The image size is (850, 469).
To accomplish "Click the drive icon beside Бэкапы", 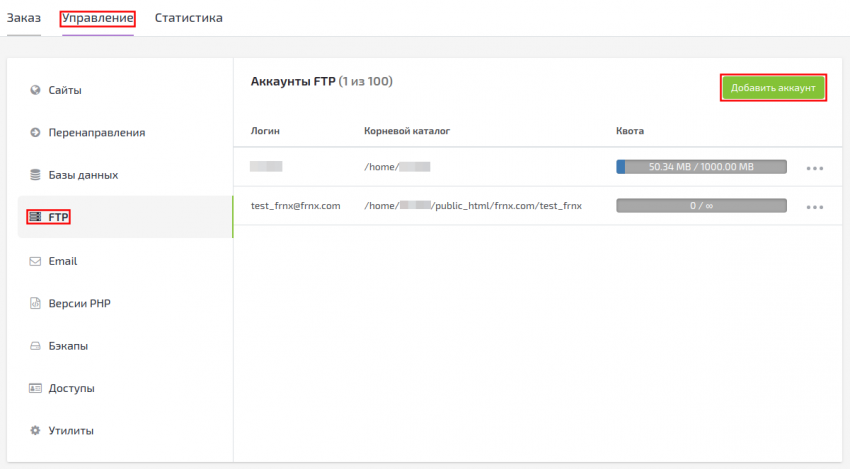I will pyautogui.click(x=35, y=346).
